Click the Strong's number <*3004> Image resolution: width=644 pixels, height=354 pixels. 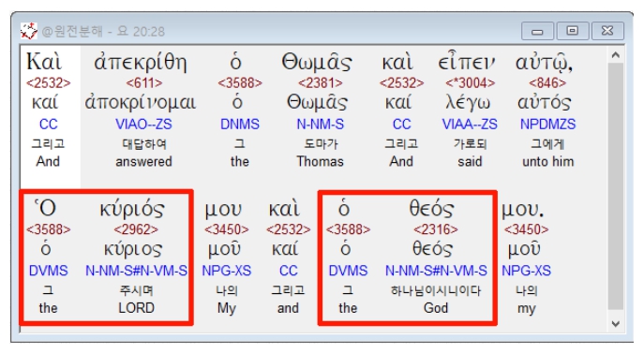[x=470, y=83]
